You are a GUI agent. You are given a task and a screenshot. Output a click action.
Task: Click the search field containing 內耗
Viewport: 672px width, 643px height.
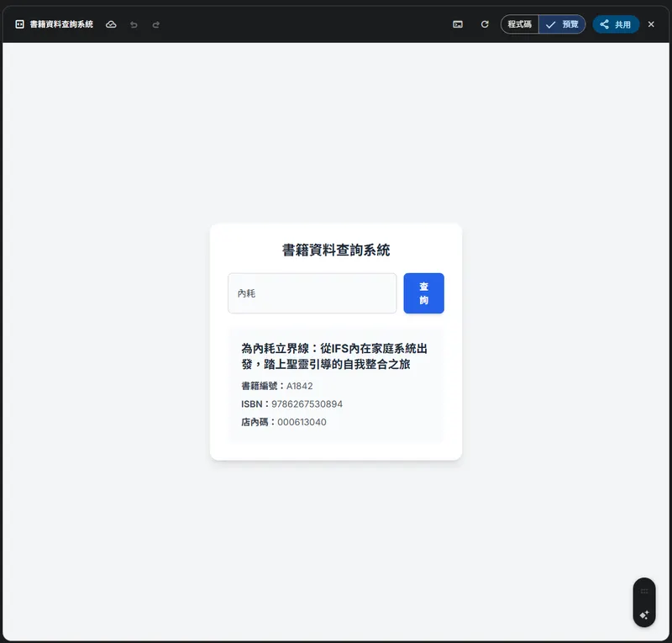coord(312,293)
